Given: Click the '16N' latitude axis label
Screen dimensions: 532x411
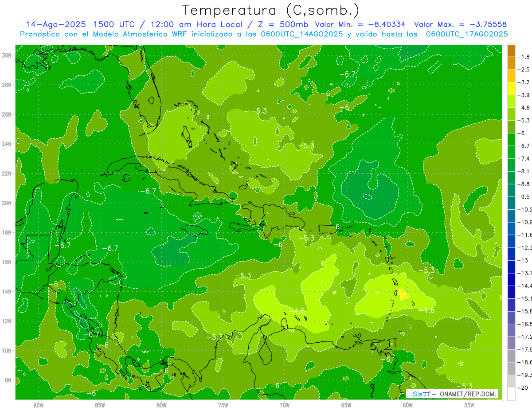Looking at the screenshot, I should pos(7,262).
